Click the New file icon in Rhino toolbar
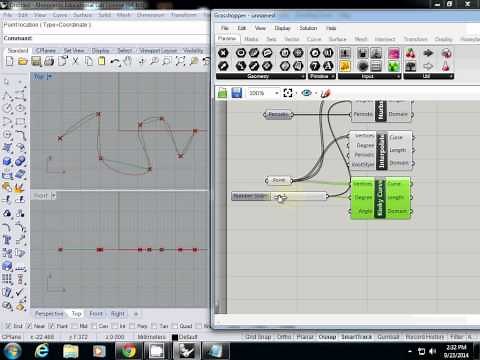Screen dimensions: 480x360 click(x=10, y=61)
